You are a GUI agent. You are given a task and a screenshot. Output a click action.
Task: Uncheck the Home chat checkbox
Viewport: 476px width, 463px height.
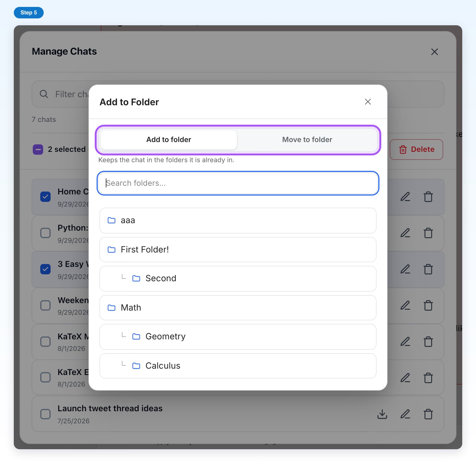point(45,197)
